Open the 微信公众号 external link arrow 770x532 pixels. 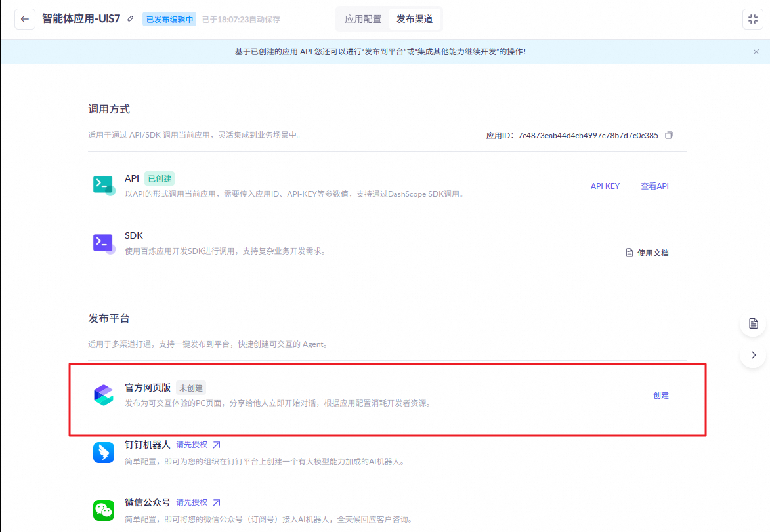217,502
